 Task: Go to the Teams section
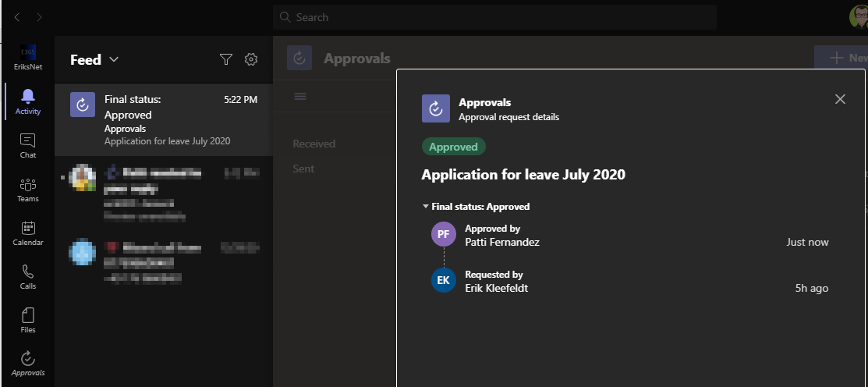click(x=28, y=190)
